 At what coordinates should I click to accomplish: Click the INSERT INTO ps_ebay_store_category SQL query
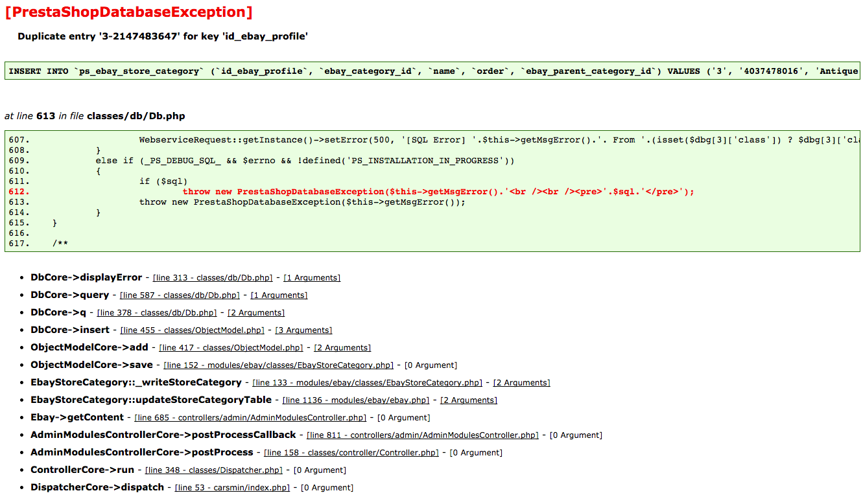432,71
